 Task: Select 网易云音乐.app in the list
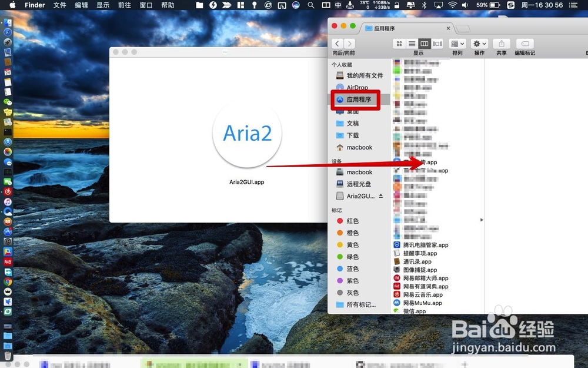point(423,294)
